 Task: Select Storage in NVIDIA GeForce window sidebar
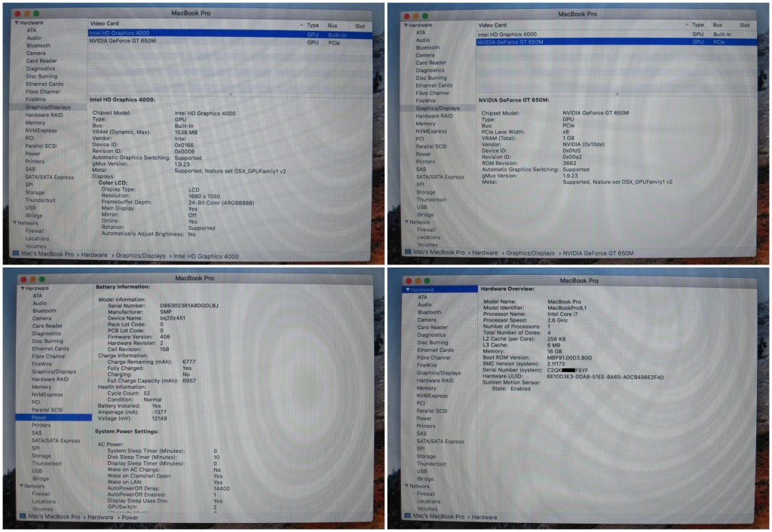click(x=426, y=192)
